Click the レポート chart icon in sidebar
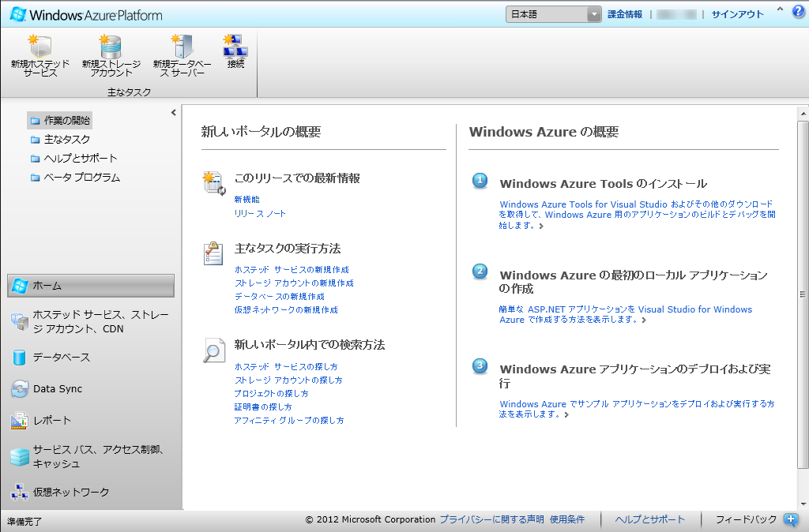The width and height of the screenshot is (809, 532). pyautogui.click(x=19, y=421)
